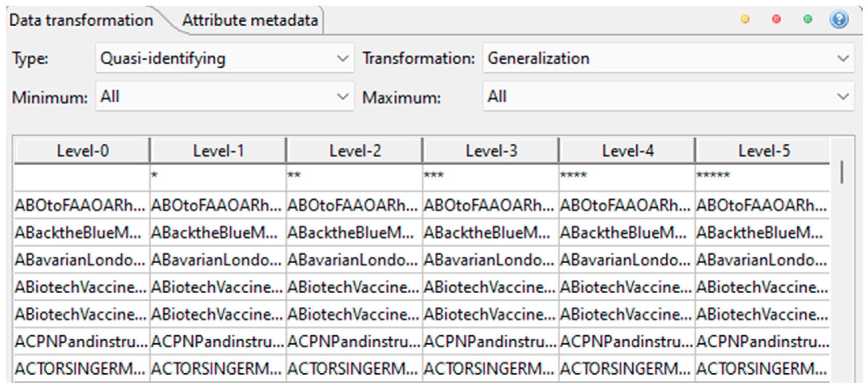
Task: Switch to the Attribute metadata tab
Action: pyautogui.click(x=250, y=20)
